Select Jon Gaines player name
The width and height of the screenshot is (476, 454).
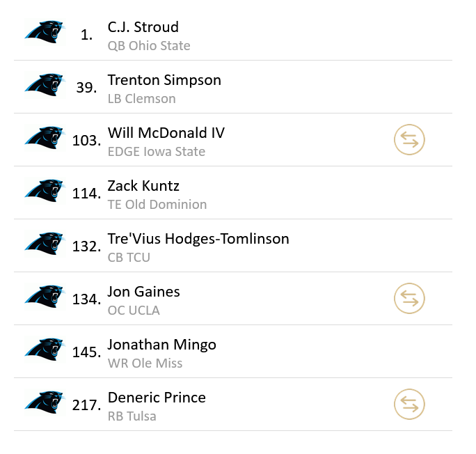tap(143, 292)
